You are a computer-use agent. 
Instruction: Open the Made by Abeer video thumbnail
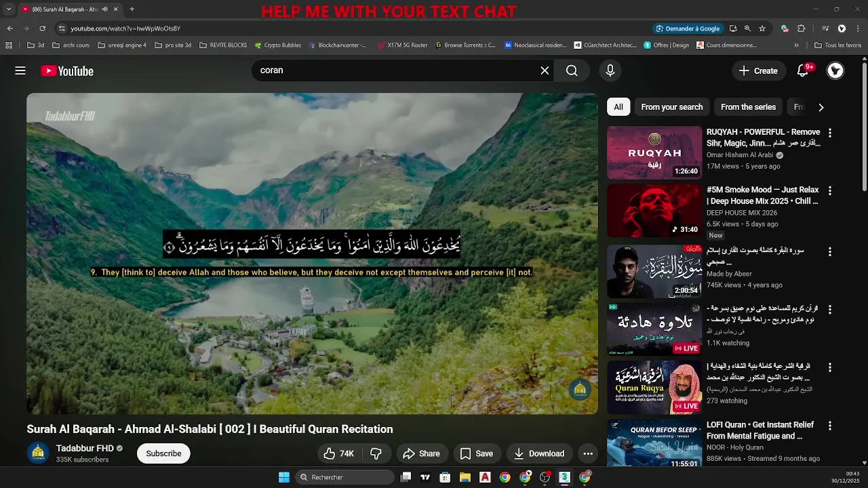click(x=654, y=272)
